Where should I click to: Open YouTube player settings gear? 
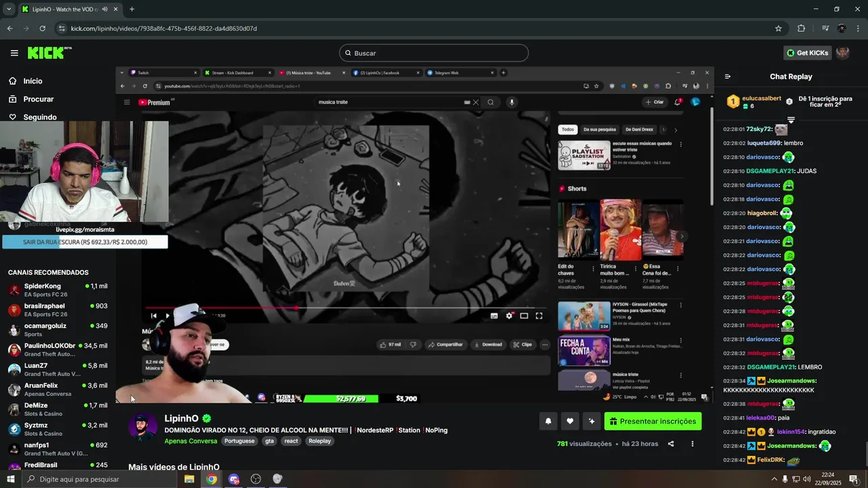click(x=509, y=316)
